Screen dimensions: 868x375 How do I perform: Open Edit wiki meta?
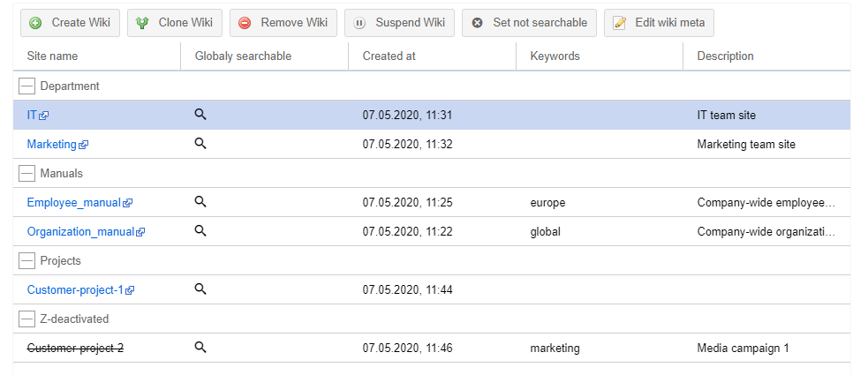point(658,23)
